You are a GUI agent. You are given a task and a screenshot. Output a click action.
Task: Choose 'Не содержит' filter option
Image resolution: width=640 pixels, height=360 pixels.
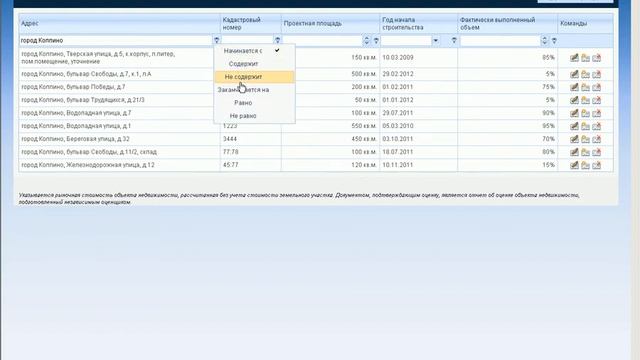254,77
